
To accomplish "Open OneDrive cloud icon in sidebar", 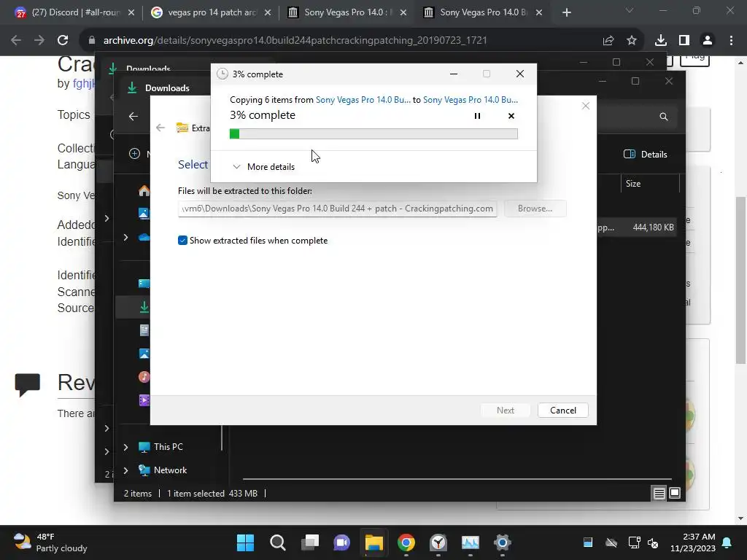I will tap(144, 237).
